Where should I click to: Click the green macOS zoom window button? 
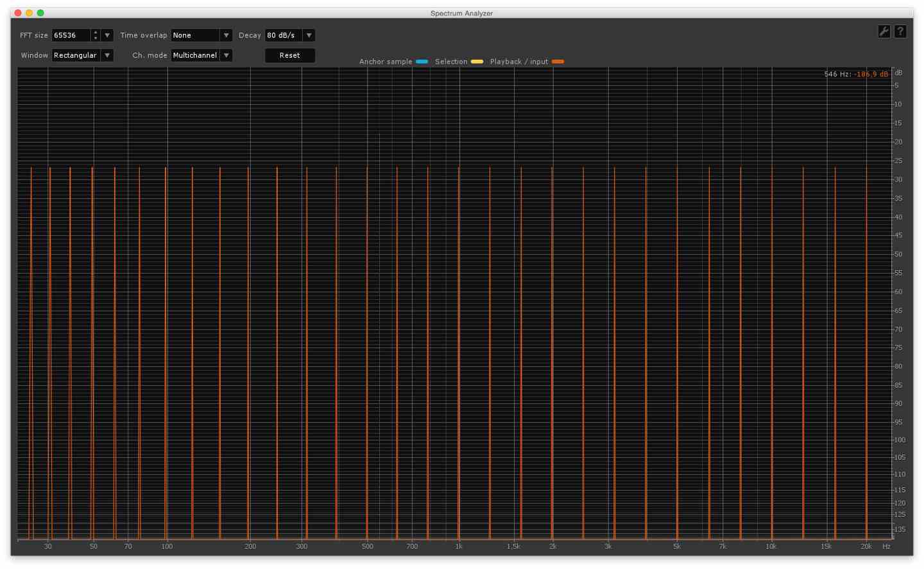pyautogui.click(x=40, y=13)
